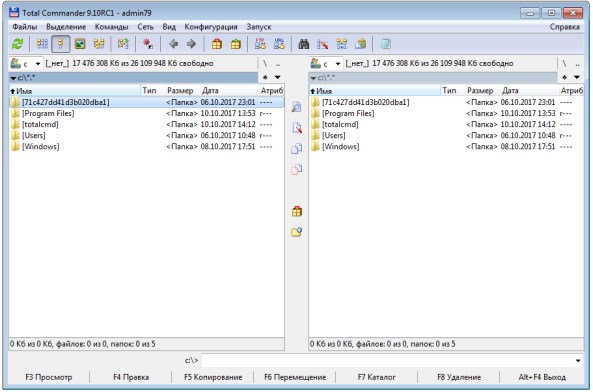
Task: Show the directory tree view icon
Action: [99, 44]
